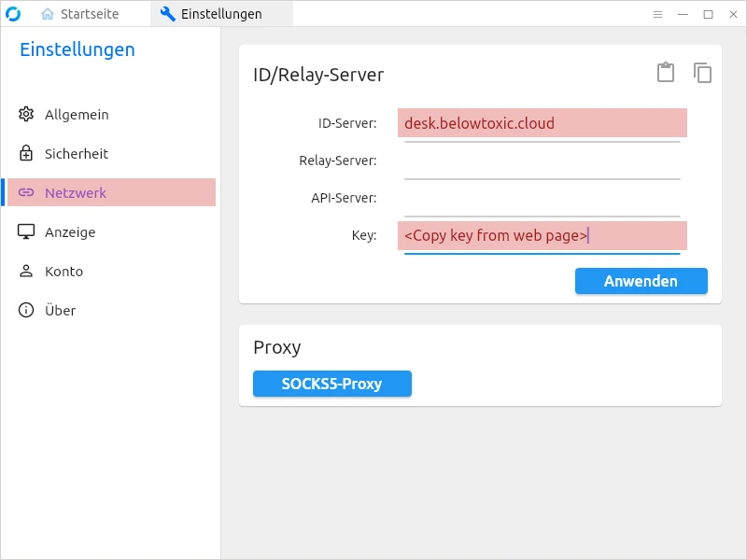Select the person icon beside Konto
Screen dimensions: 747x560
(x=27, y=271)
